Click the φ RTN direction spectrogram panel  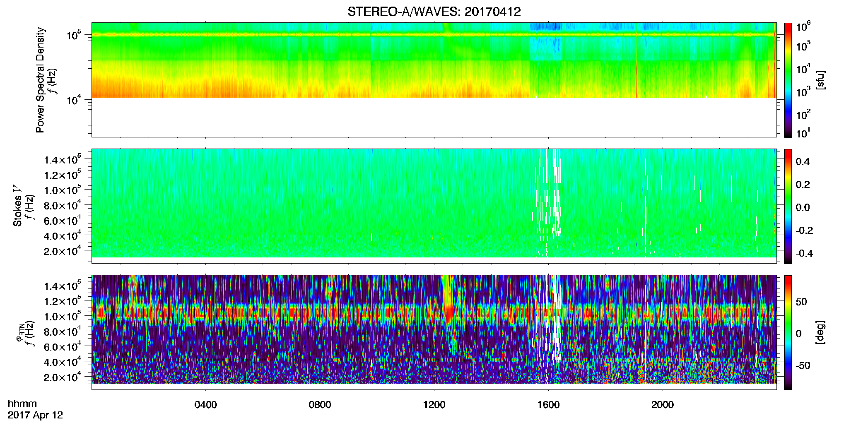coord(434,332)
